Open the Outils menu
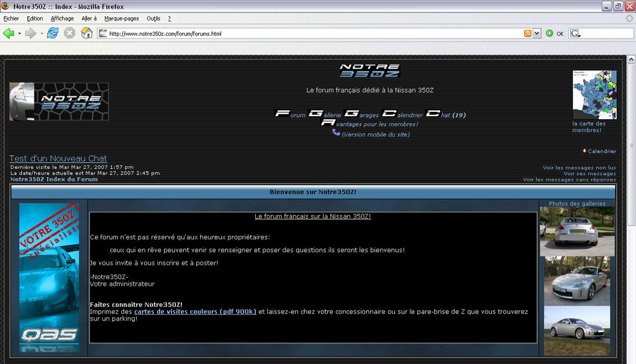636x364 pixels. 153,19
